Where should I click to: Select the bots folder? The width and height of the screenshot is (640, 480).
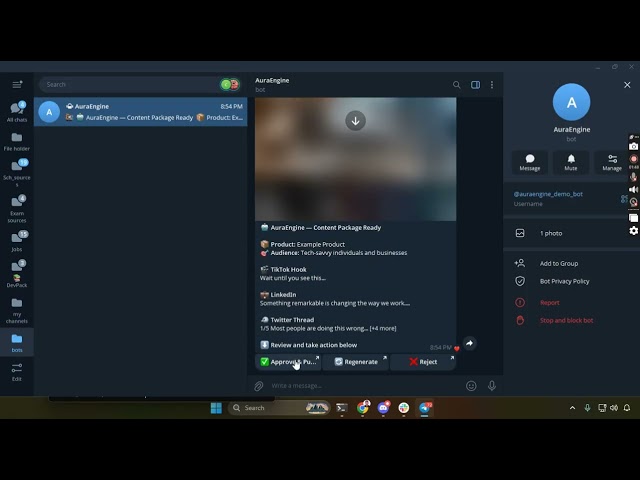[x=17, y=343]
